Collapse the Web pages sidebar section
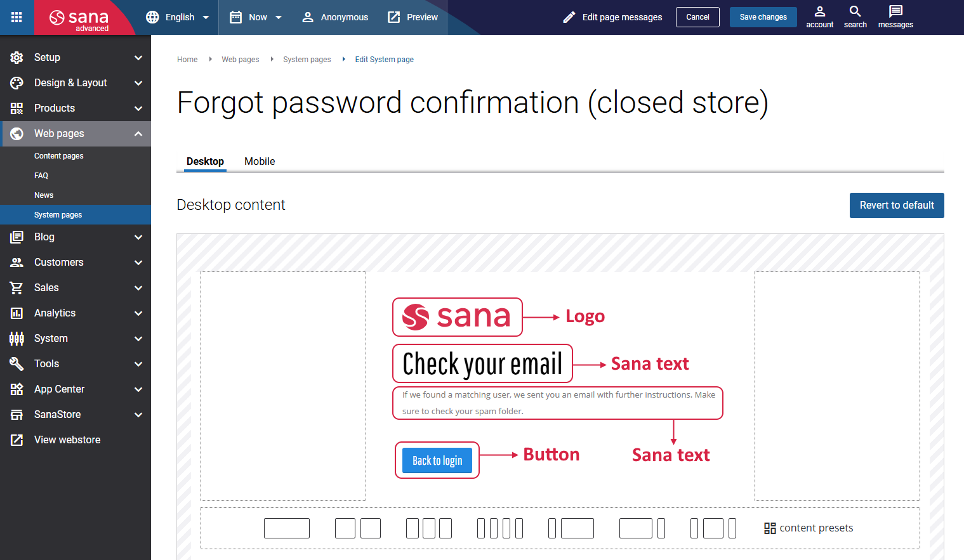 tap(138, 133)
